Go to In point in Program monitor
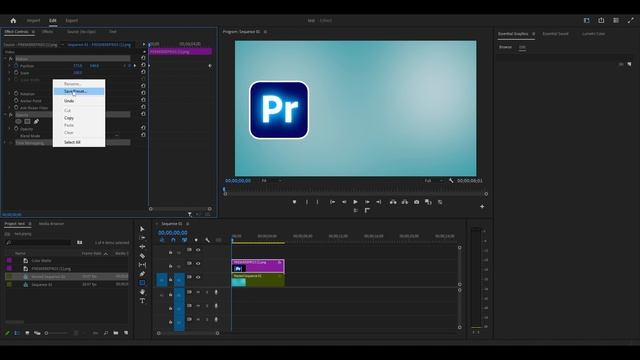This screenshot has height=360, width=640. pos(332,202)
